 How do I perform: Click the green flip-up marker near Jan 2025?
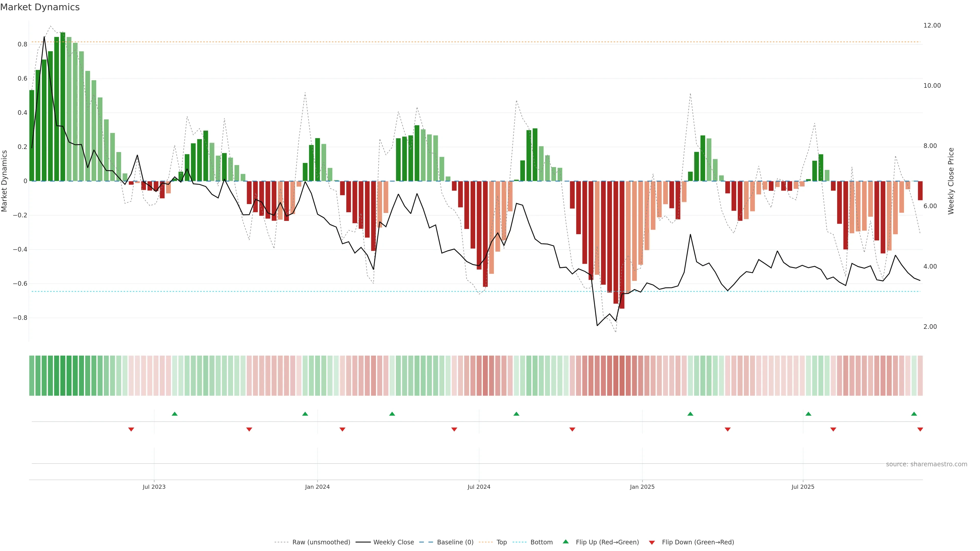690,414
